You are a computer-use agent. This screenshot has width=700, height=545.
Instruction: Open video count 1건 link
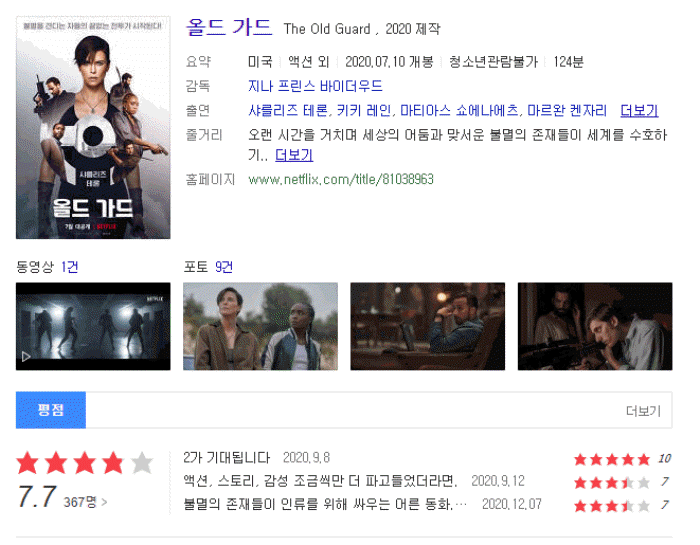point(70,267)
